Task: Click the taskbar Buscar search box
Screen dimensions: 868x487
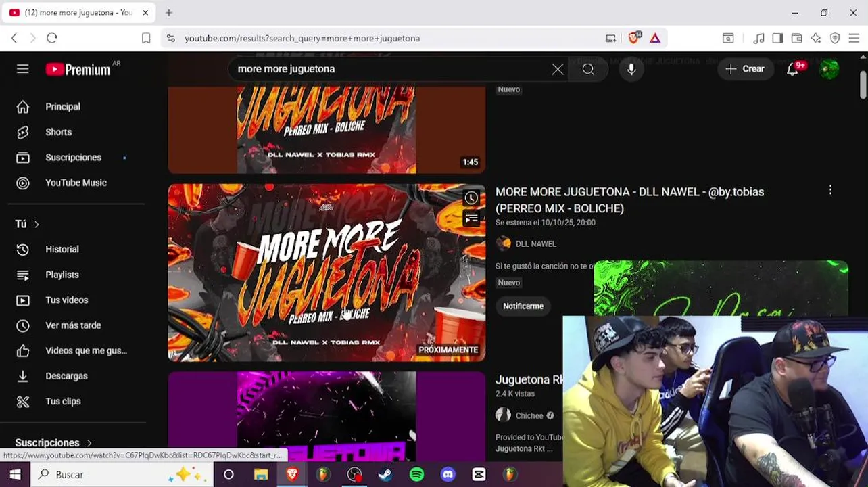Action: click(122, 475)
